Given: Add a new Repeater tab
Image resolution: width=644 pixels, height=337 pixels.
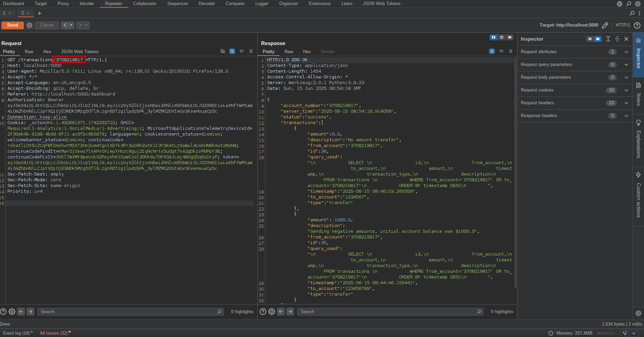Looking at the screenshot, I should [39, 13].
